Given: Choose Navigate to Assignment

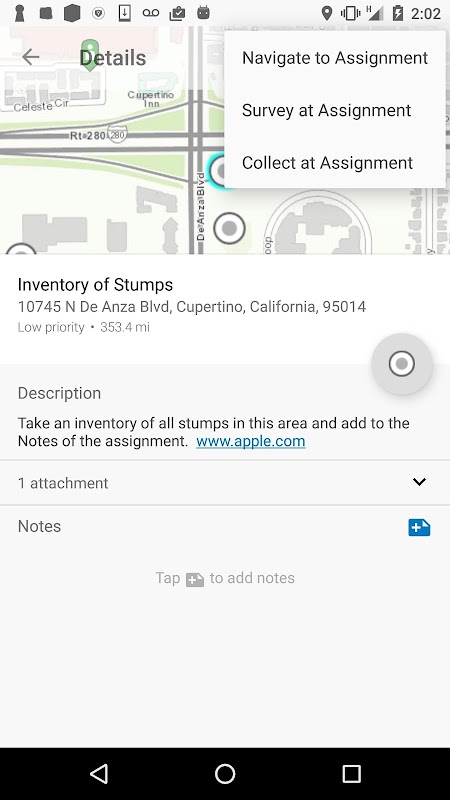Looking at the screenshot, I should (x=335, y=58).
